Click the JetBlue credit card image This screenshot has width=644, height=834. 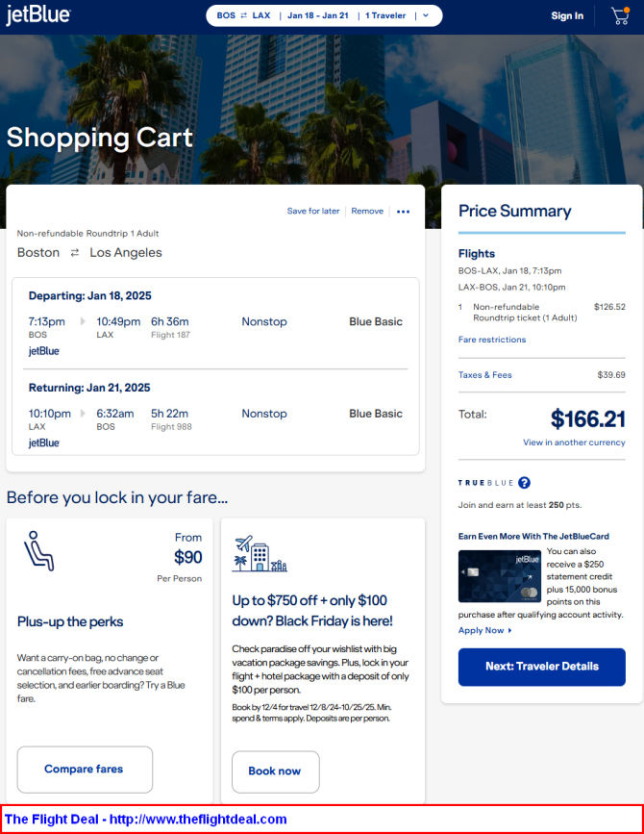500,575
